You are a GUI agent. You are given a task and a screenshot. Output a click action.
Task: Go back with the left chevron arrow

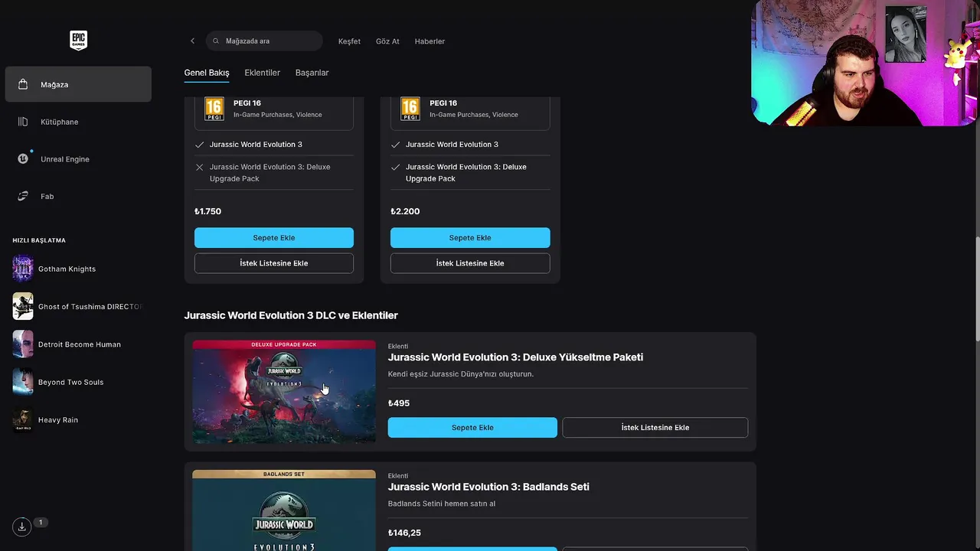point(192,41)
